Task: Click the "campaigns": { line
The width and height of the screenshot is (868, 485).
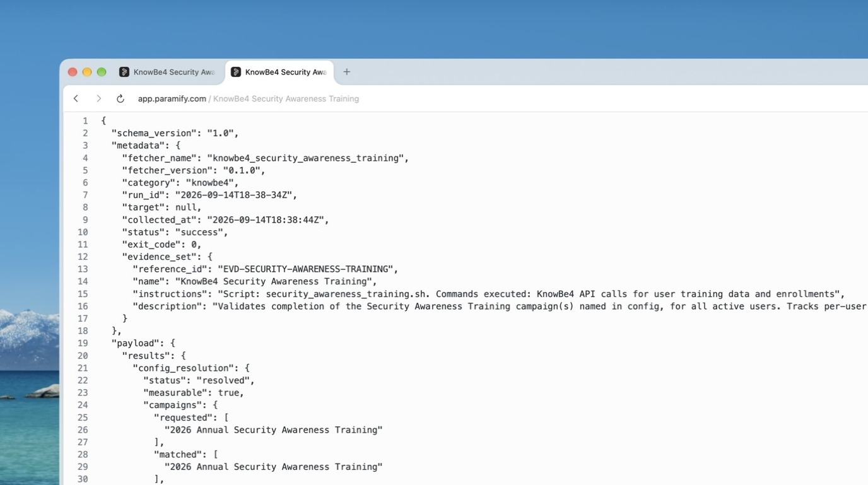Action: (x=180, y=405)
